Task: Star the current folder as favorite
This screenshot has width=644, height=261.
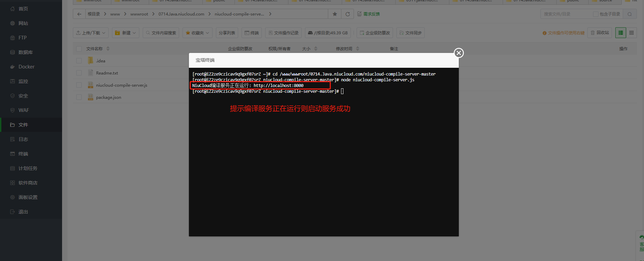Action: [335, 14]
